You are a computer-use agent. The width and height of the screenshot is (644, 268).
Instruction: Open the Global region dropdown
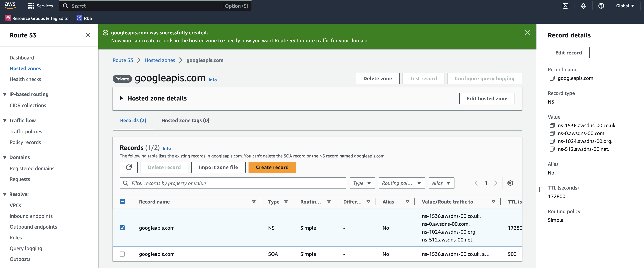click(625, 6)
